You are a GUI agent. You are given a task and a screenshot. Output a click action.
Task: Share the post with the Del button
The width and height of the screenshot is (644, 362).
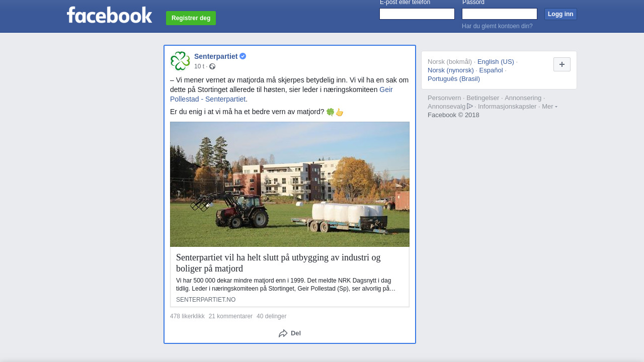click(x=290, y=333)
